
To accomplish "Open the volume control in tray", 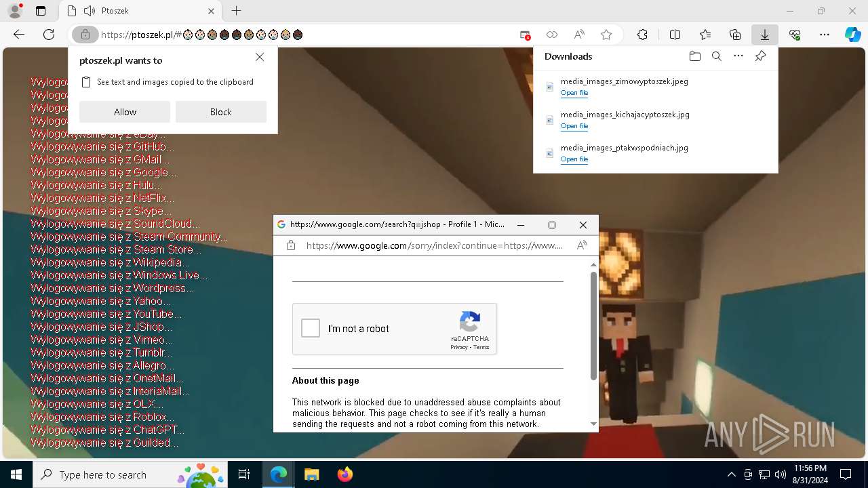I will [x=780, y=474].
